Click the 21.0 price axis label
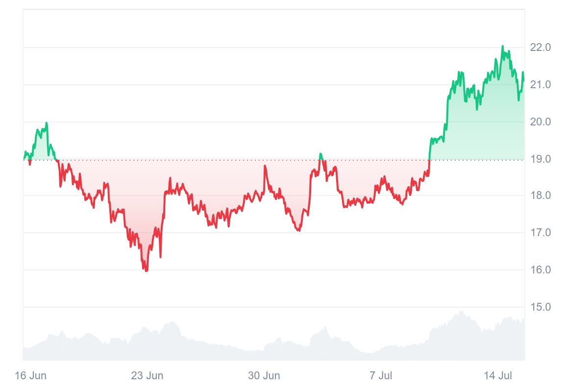 pos(540,85)
